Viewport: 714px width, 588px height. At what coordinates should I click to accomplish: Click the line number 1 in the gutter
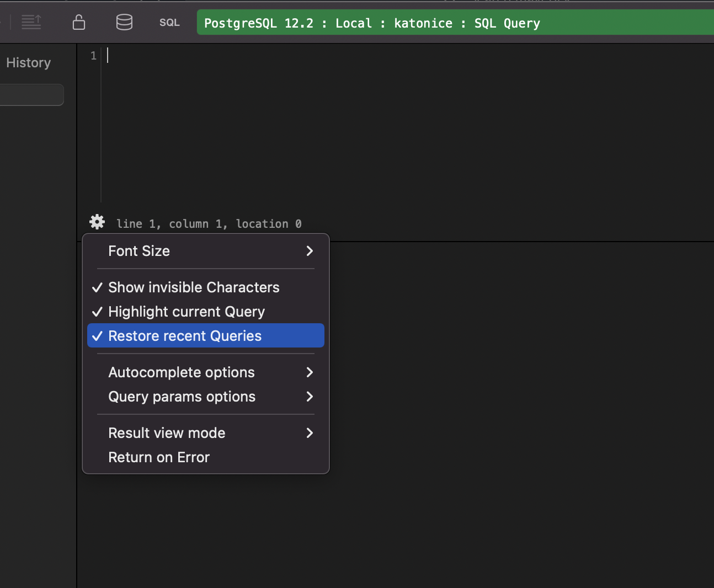pyautogui.click(x=93, y=55)
